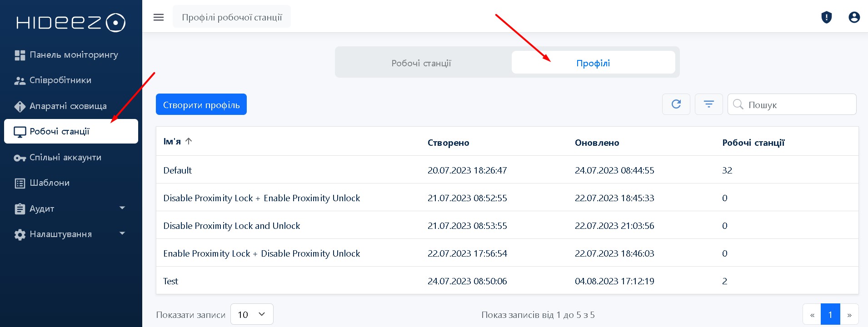The image size is (868, 327).
Task: Select the Профілі tab
Action: (x=593, y=63)
